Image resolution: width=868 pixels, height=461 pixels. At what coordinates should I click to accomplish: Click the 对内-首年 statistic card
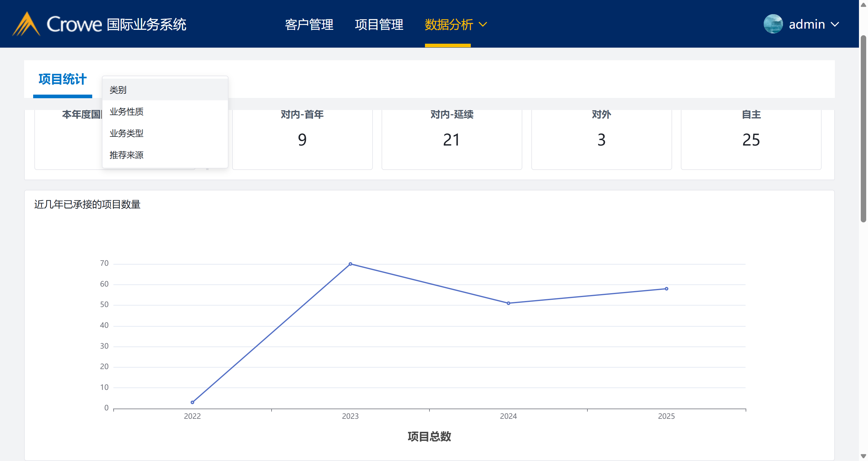click(302, 139)
